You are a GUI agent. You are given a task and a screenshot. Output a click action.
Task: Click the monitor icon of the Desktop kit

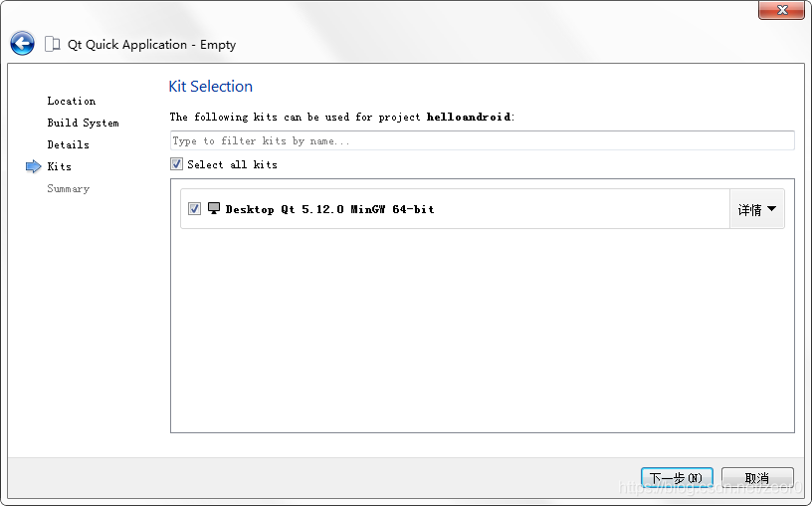[214, 208]
